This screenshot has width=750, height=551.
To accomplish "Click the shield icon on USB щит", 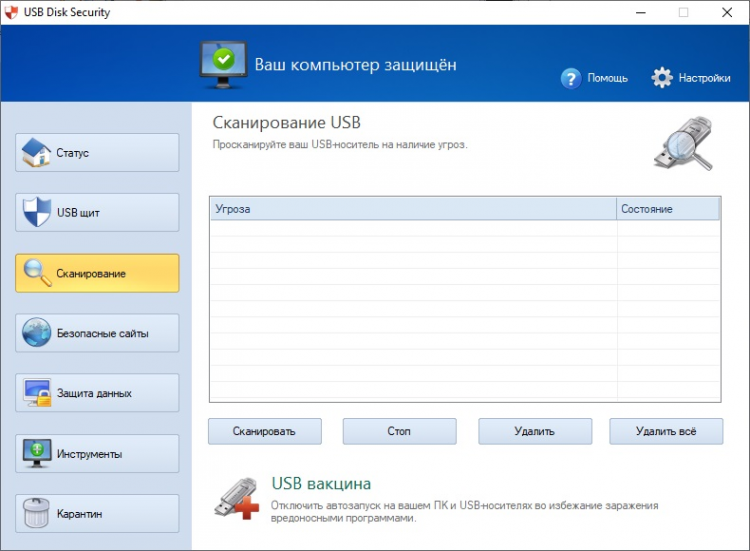I will tap(37, 212).
